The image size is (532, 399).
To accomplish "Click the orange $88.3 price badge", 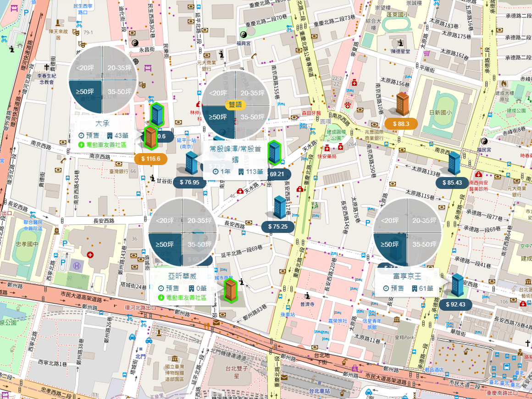I will click(401, 124).
